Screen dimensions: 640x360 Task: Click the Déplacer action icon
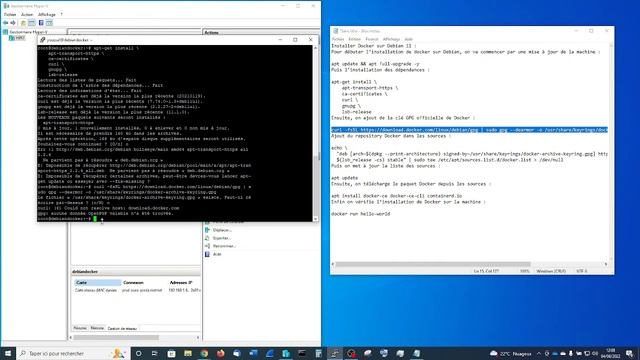(207, 230)
